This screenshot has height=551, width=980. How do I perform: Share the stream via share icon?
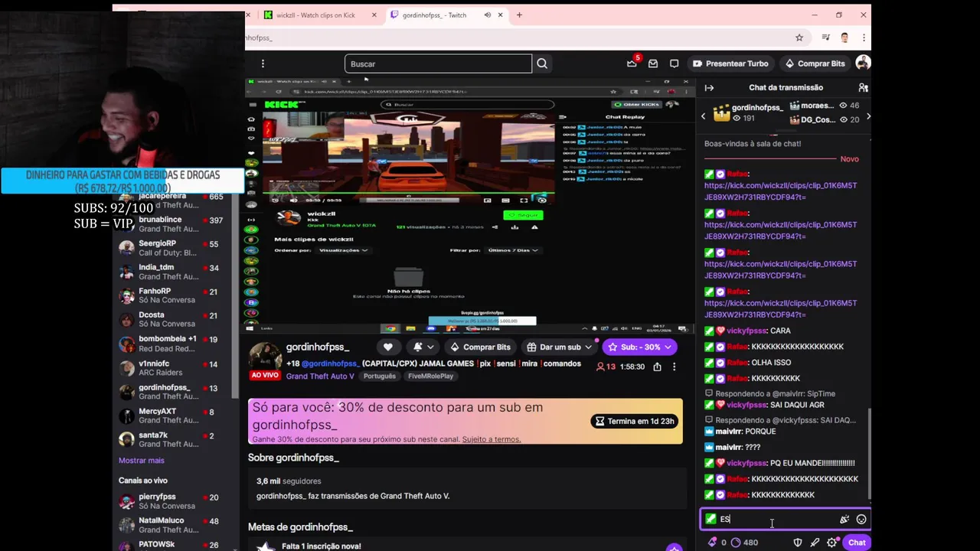[x=657, y=367]
